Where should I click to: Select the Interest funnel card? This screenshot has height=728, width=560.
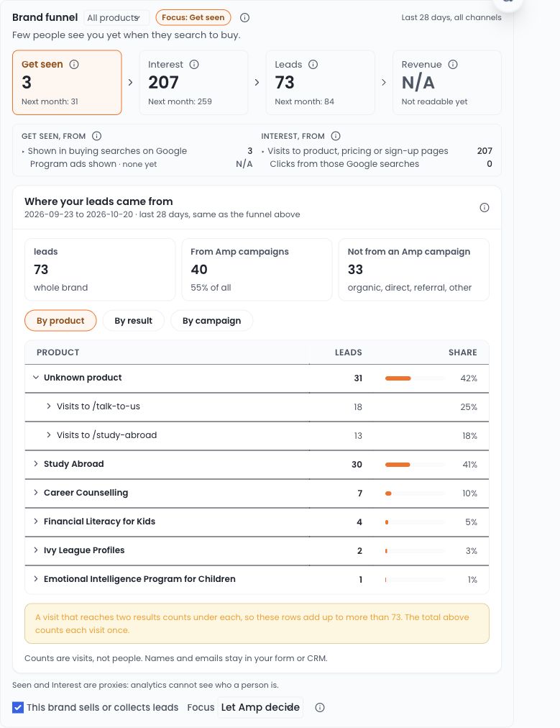point(193,83)
